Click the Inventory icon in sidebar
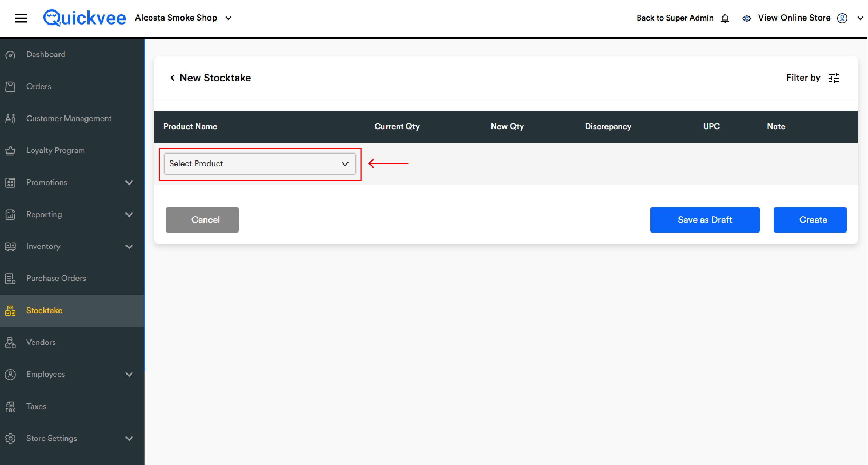 pos(10,247)
